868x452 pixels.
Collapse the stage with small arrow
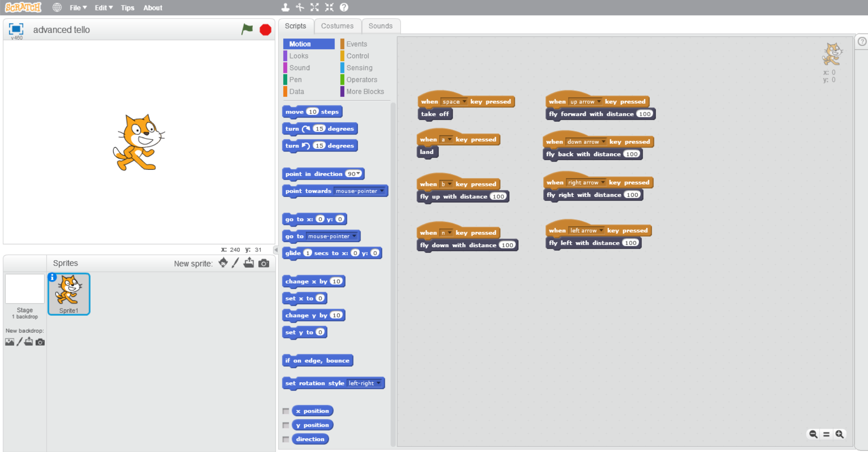(275, 249)
